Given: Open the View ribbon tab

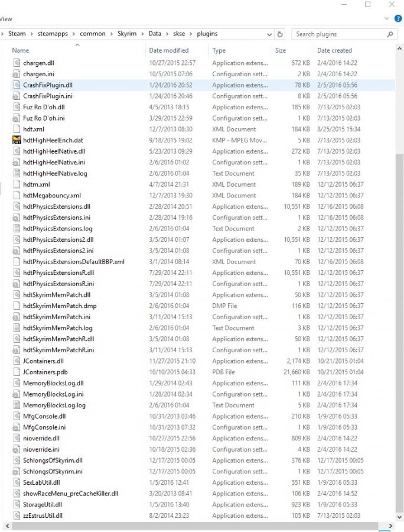Looking at the screenshot, I should coord(6,19).
